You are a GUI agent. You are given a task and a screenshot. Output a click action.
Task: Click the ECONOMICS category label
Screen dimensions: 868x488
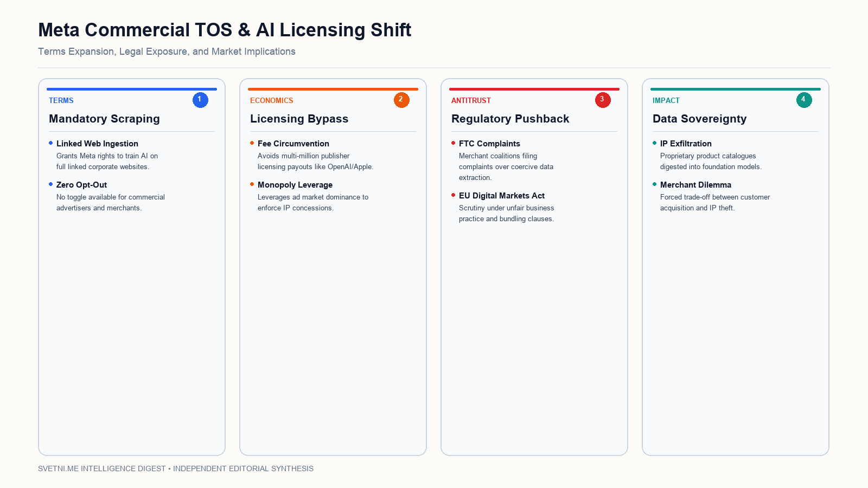tap(271, 100)
